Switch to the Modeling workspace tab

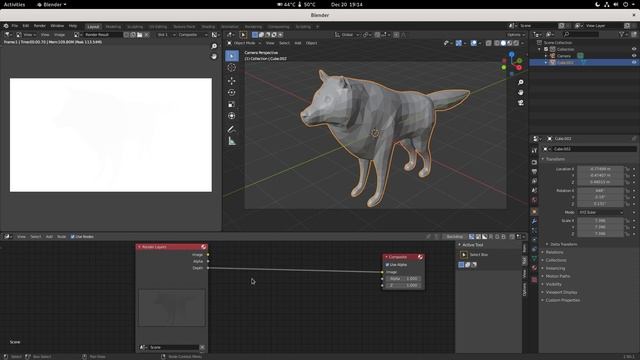(x=113, y=27)
